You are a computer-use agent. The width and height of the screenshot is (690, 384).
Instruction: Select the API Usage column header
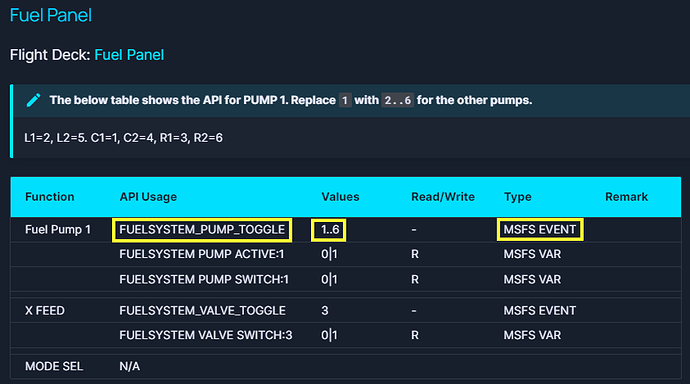148,197
